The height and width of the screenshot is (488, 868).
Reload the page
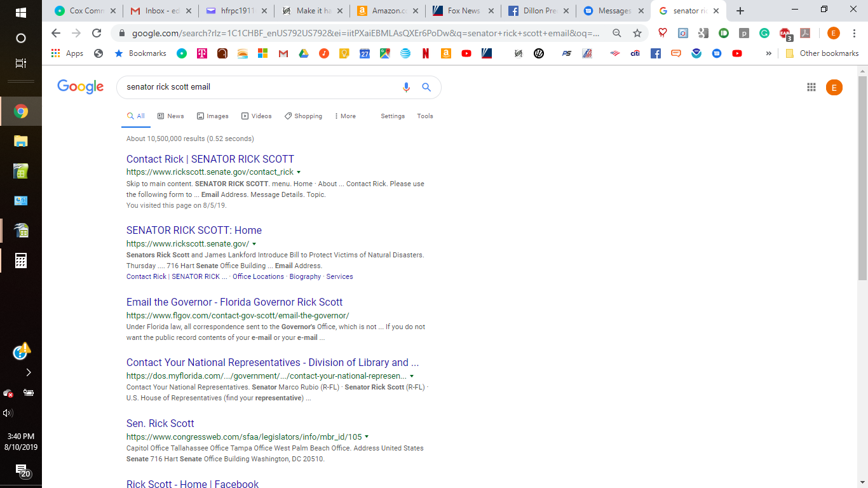97,33
